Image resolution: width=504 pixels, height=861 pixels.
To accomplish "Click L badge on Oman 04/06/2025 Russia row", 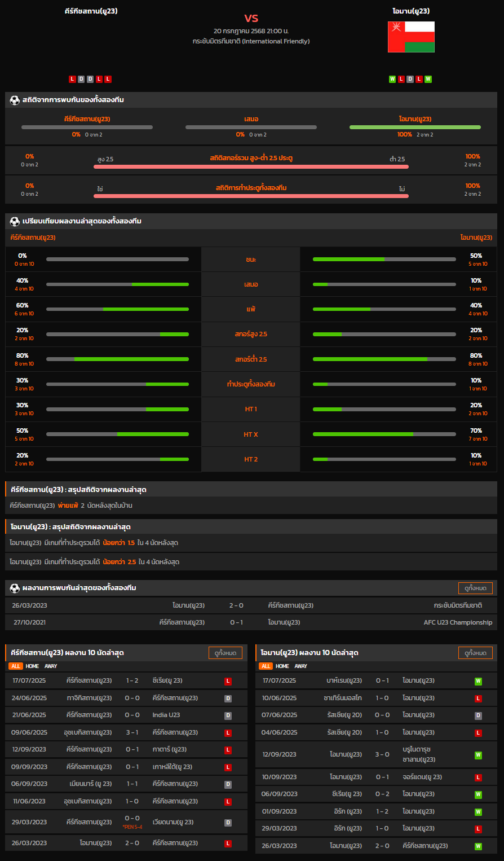I will (478, 733).
